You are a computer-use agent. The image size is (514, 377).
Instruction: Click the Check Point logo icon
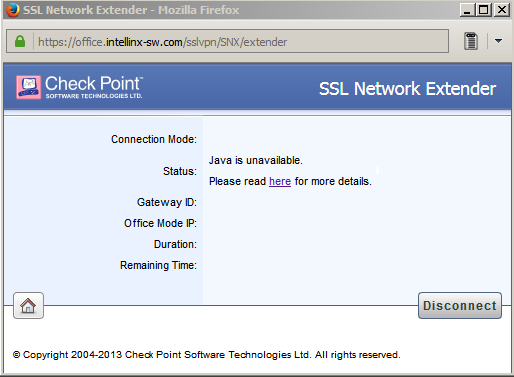tap(29, 87)
